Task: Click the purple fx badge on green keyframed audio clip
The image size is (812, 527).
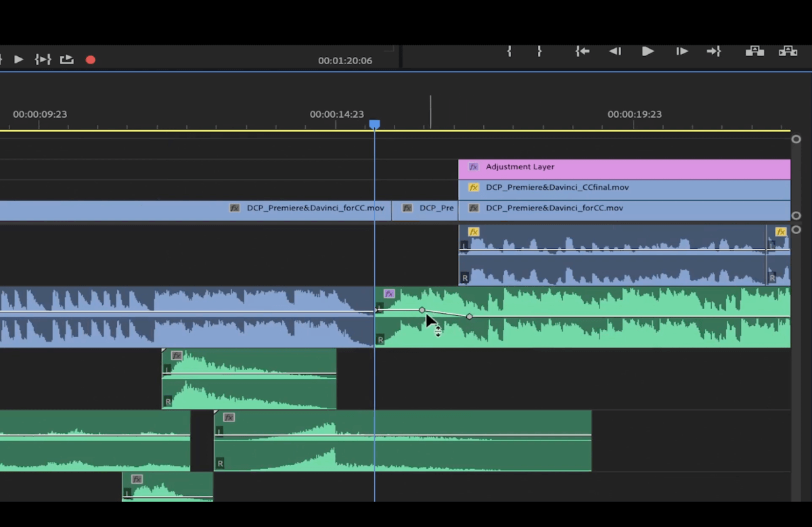Action: click(389, 294)
